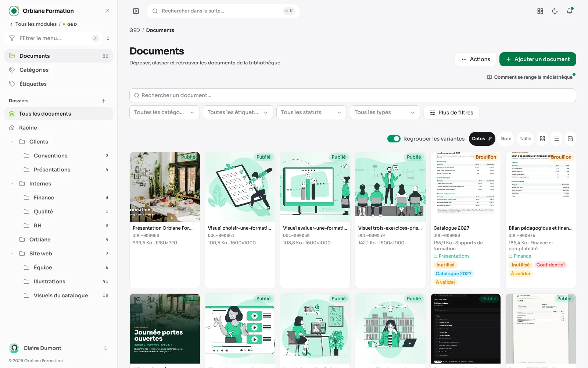Screen dimensions: 588x368
Task: Collapse the Internes folder chevron
Action: [x=12, y=184]
